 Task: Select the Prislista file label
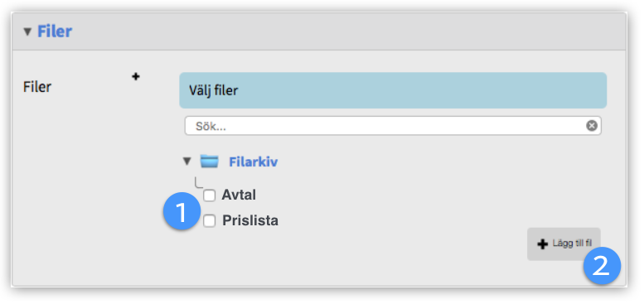[250, 220]
